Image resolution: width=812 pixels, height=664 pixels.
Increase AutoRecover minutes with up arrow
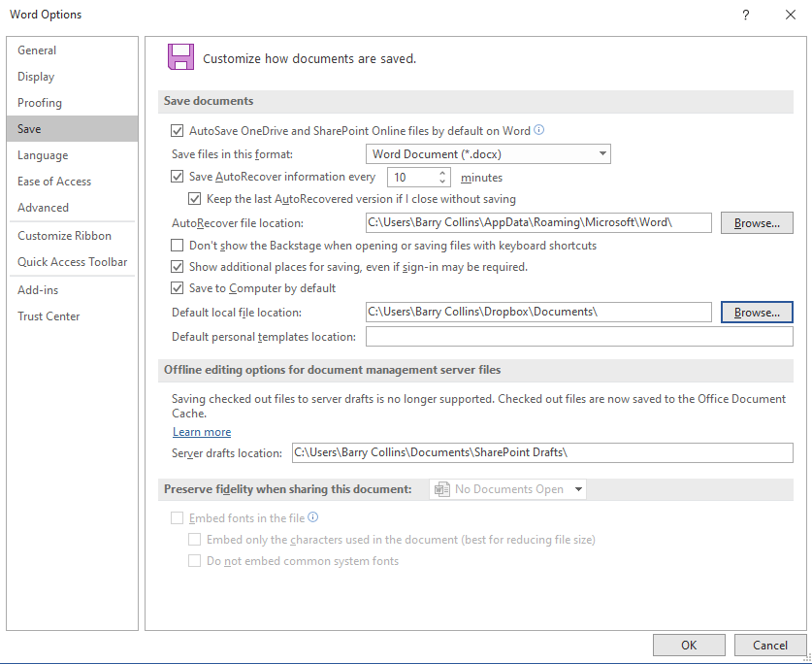(x=442, y=173)
